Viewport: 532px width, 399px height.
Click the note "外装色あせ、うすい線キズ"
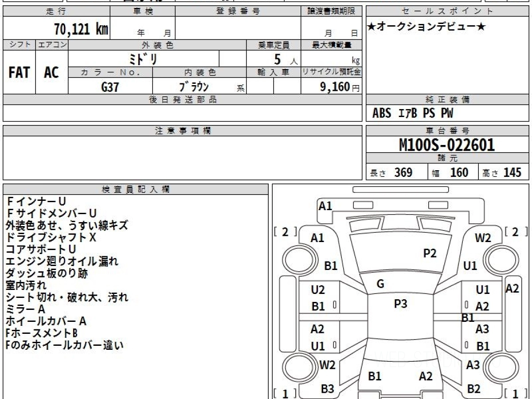point(67,226)
